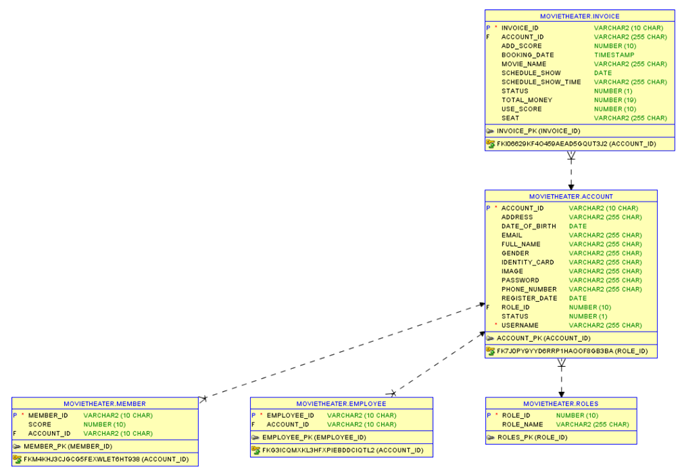Click the ACCOUNT_ID column in MEMBER table
Screen dimensions: 680x473
[49, 434]
